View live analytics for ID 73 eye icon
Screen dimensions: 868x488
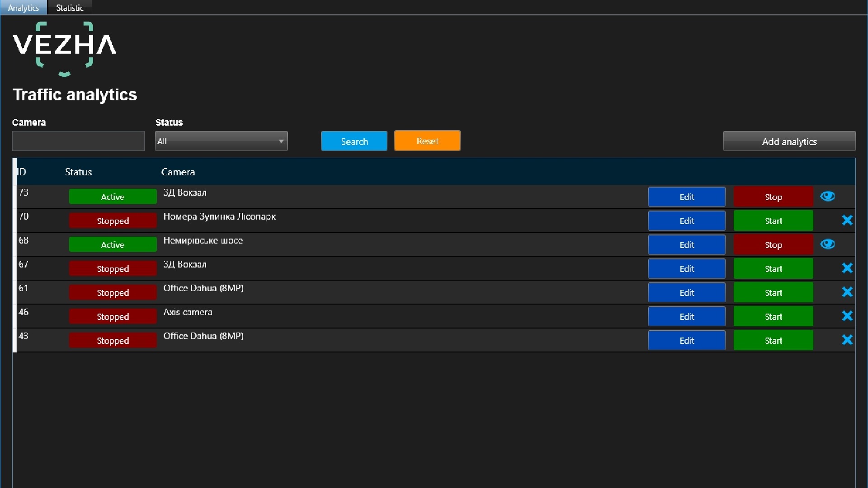coord(827,197)
